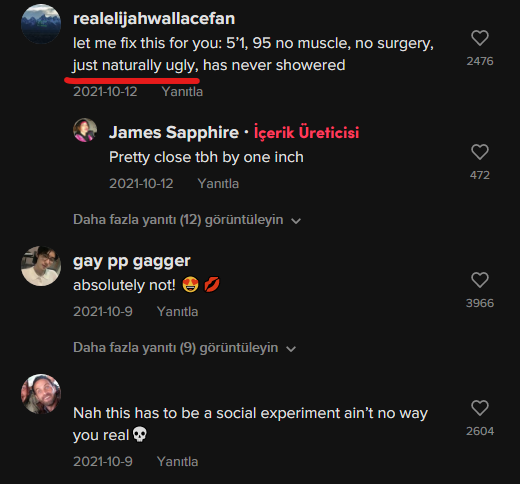Like the 'social experiment' comment heart
The image size is (520, 484).
tap(480, 408)
